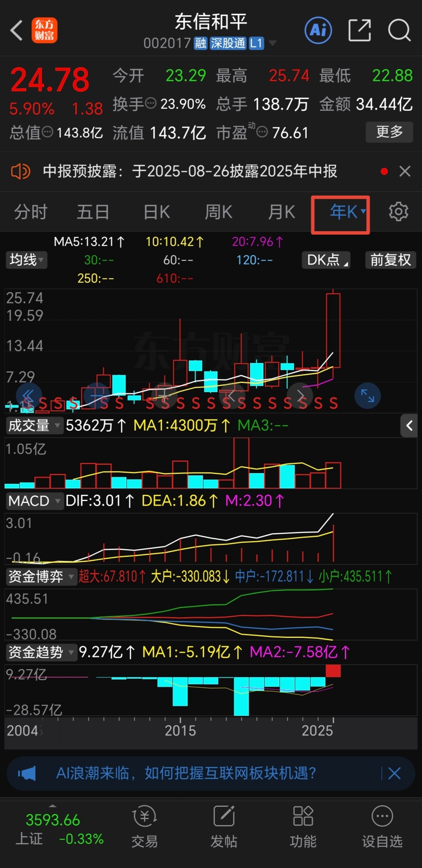Image resolution: width=422 pixels, height=868 pixels.
Task: Tap MA5:13.21 moving average value
Action: 89,242
